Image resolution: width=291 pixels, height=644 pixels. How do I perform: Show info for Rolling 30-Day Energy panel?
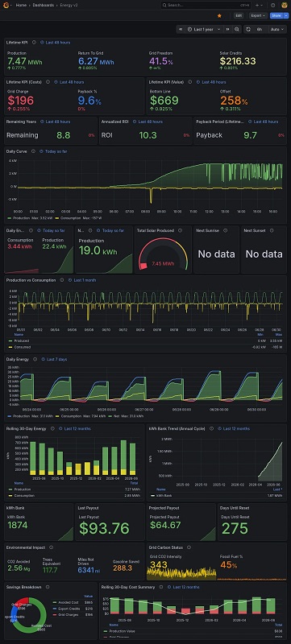(52, 428)
